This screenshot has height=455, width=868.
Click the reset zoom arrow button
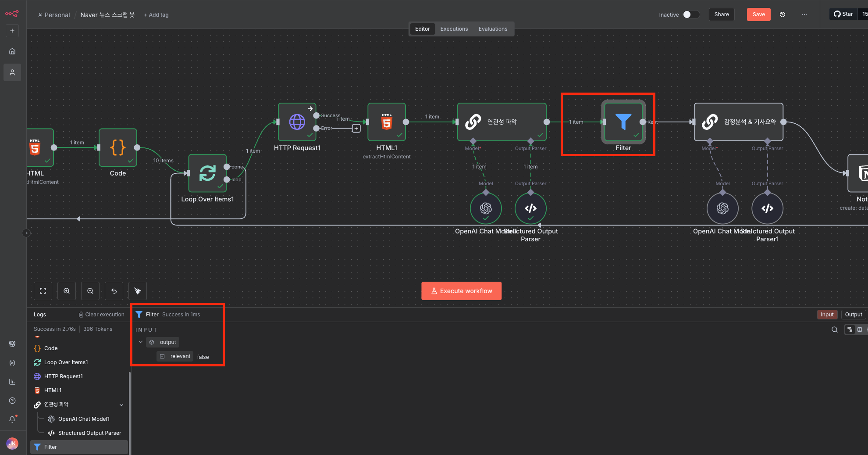[x=114, y=291]
